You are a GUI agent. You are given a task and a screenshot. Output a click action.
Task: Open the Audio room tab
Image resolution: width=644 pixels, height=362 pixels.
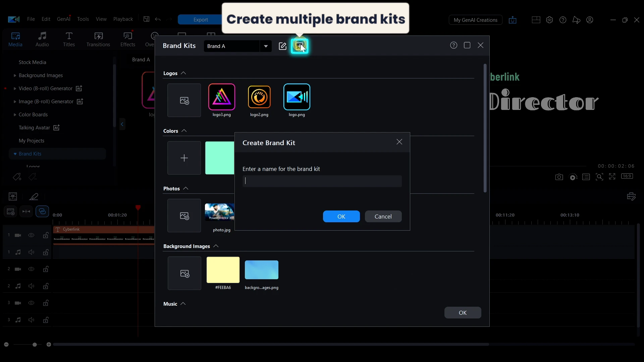point(42,39)
